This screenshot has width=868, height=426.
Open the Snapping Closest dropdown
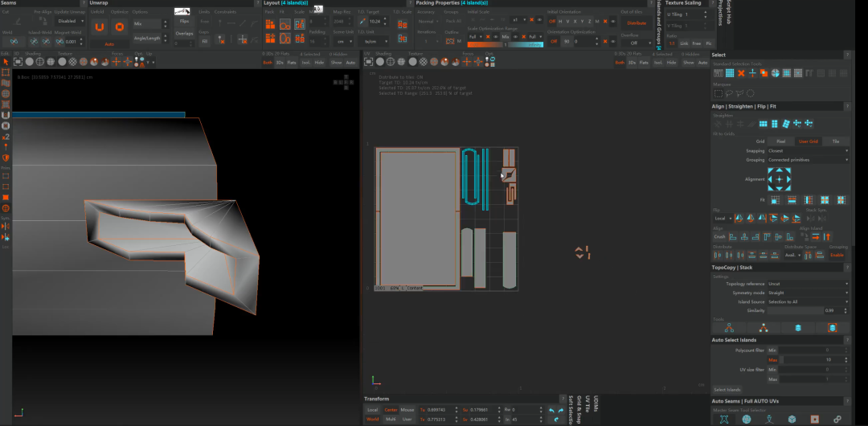coord(808,150)
